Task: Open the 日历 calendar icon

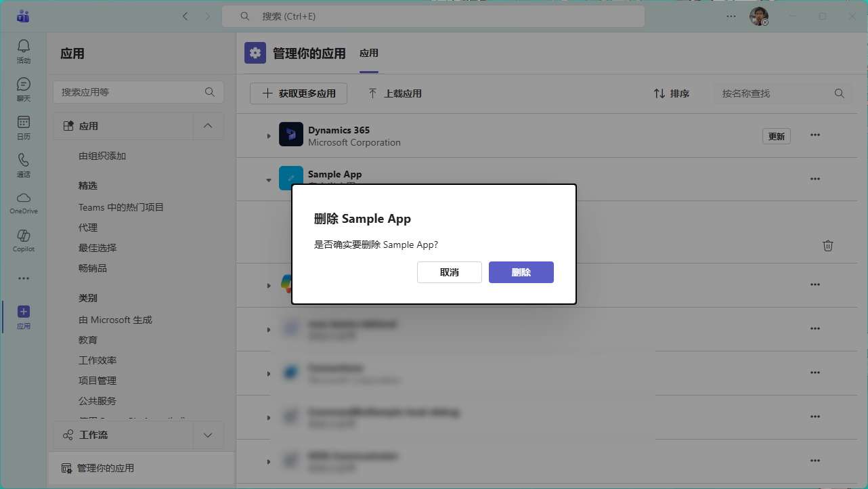Action: pos(24,127)
